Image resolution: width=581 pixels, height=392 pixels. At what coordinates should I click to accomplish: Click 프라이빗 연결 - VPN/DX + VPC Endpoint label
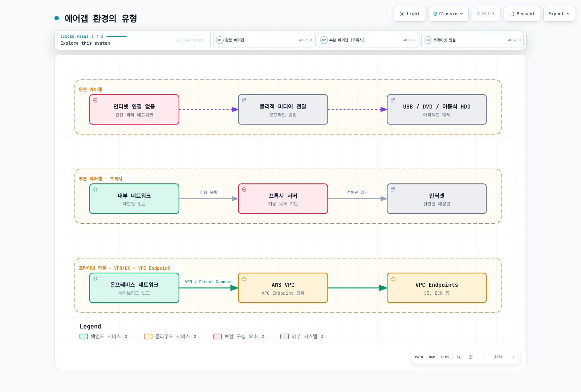click(125, 268)
